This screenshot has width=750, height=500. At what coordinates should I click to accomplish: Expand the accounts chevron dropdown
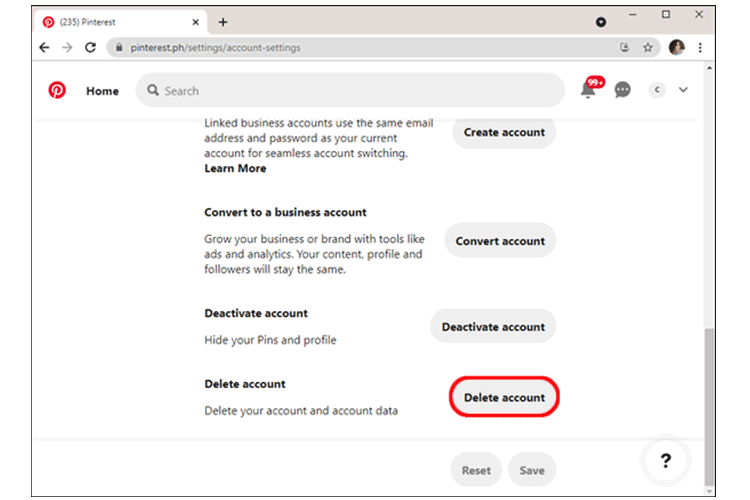(684, 90)
